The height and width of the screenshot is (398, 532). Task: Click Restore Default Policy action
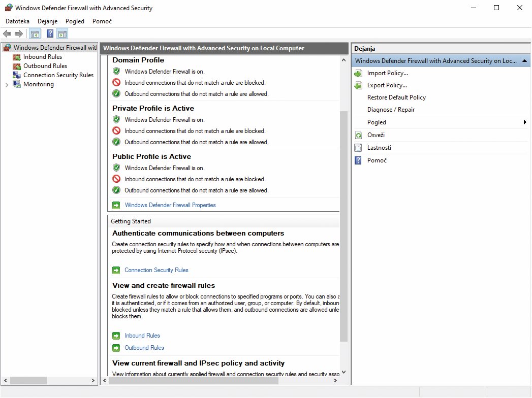(396, 97)
